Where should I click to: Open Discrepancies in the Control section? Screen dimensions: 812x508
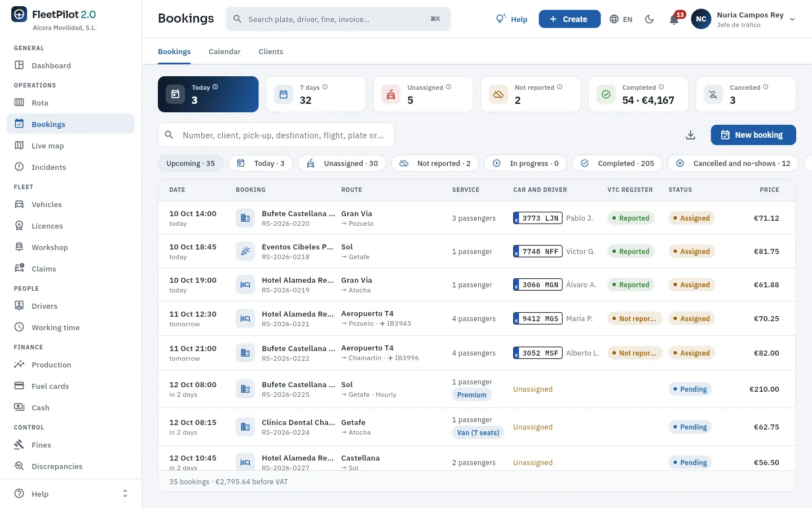[x=70, y=466]
